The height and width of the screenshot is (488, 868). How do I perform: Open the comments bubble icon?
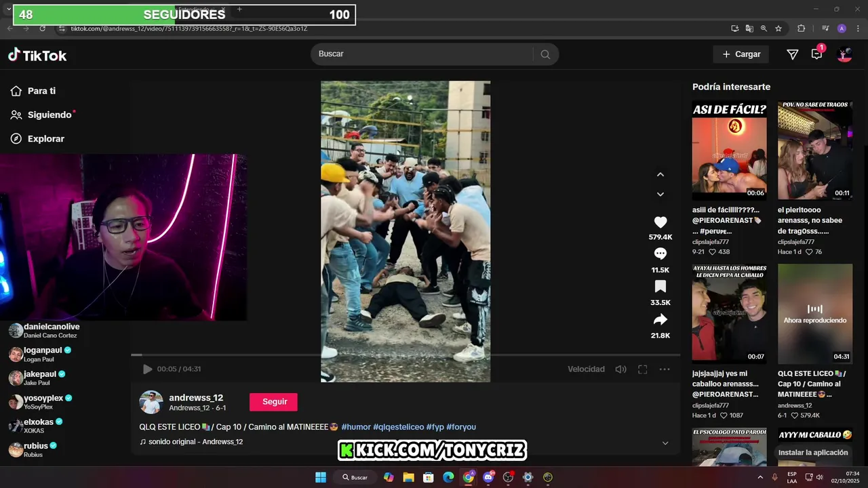tap(660, 253)
